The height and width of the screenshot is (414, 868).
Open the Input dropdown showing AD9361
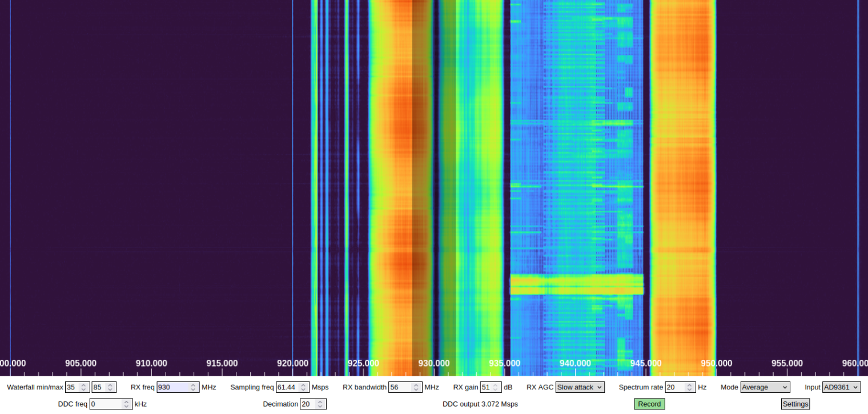[841, 387]
